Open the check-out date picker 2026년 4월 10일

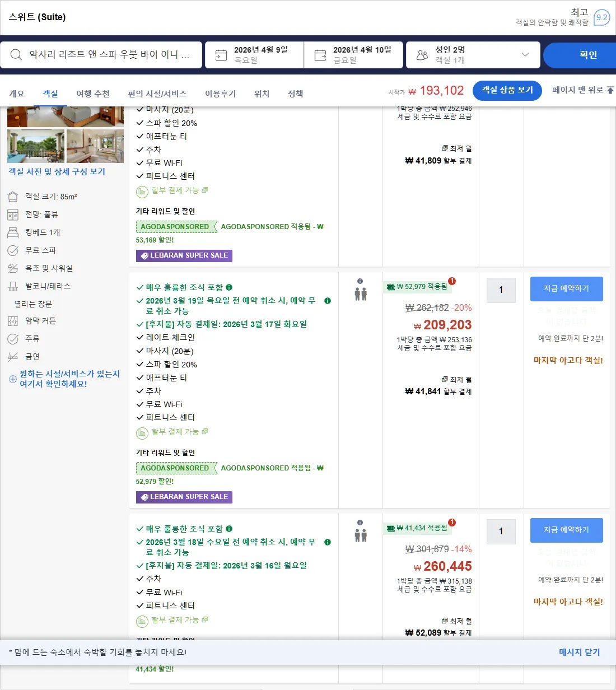(x=353, y=55)
